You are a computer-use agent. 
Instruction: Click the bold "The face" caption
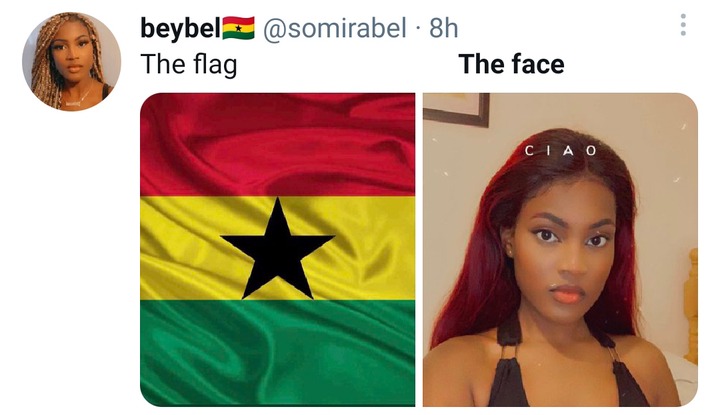coord(511,63)
